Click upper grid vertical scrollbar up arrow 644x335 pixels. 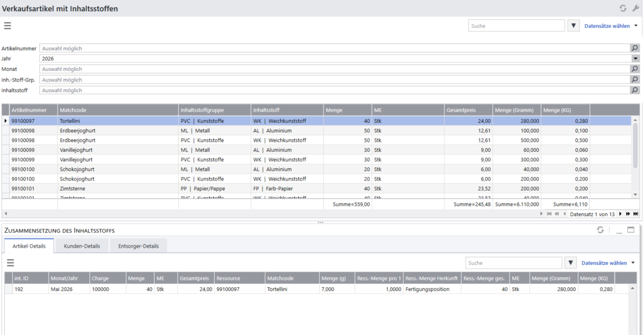[x=636, y=121]
